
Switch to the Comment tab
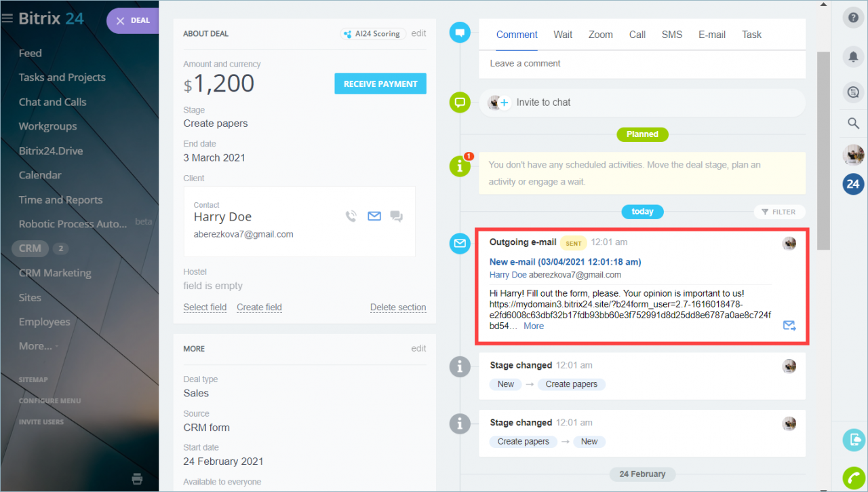tap(517, 35)
